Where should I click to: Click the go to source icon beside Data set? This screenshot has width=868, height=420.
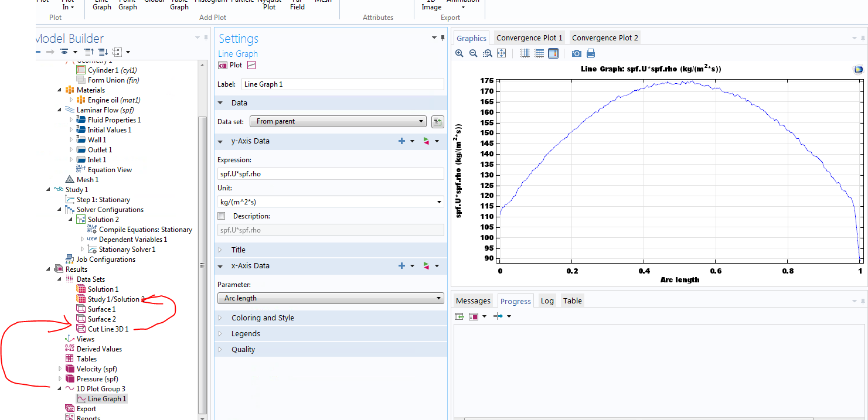coord(437,121)
